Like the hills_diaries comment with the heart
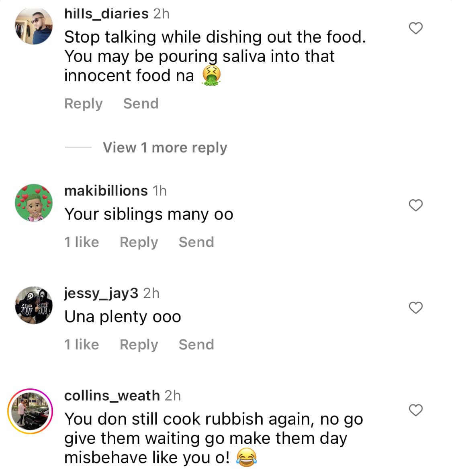The height and width of the screenshot is (476, 452). point(415,29)
